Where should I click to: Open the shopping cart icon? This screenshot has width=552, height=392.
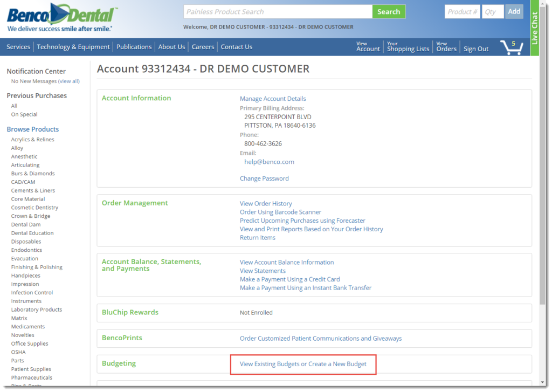(511, 47)
